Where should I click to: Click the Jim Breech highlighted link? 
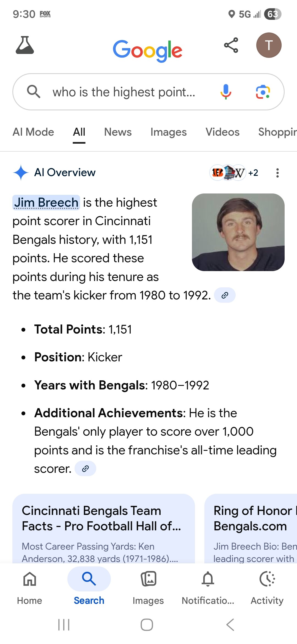[46, 203]
